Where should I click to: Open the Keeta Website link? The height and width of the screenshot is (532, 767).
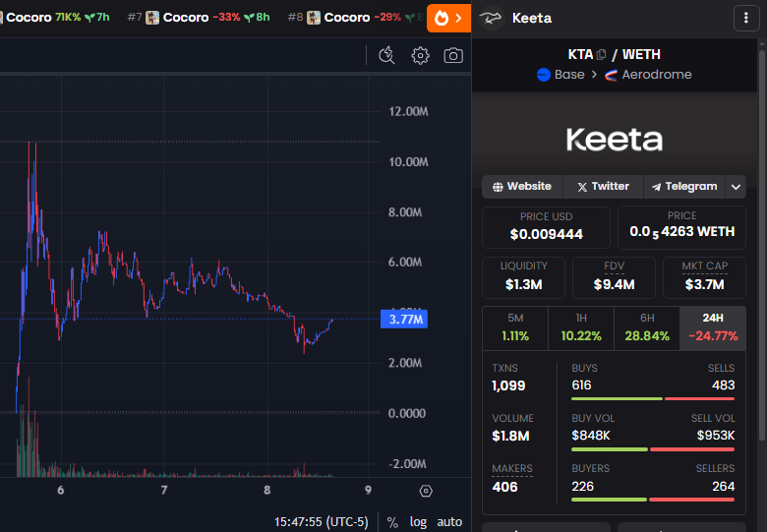[x=522, y=186]
